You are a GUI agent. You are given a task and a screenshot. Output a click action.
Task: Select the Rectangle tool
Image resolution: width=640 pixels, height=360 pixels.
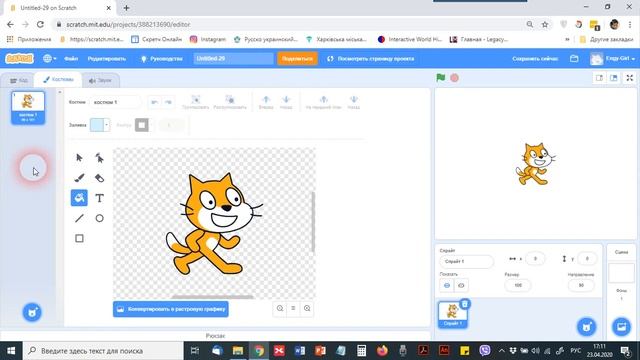coord(79,238)
